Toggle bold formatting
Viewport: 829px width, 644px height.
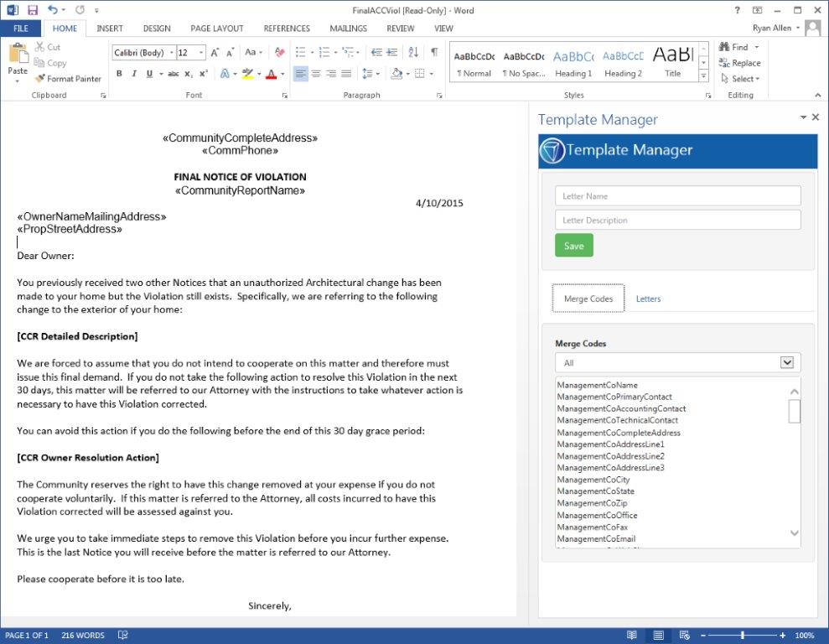coord(119,74)
